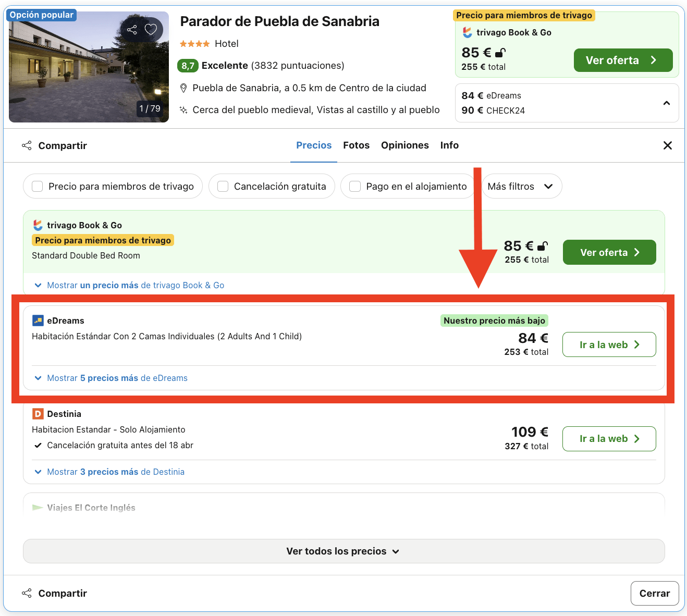Open the Fotos tab

[357, 145]
